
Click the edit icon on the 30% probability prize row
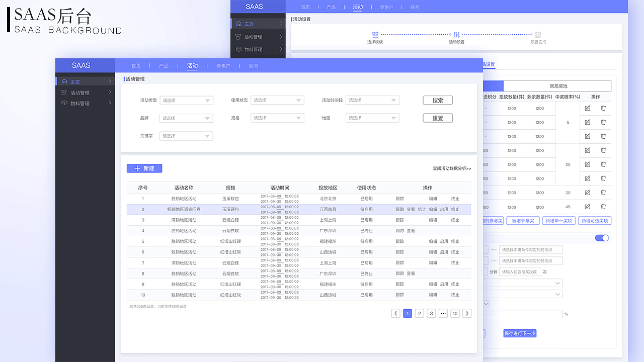587,193
